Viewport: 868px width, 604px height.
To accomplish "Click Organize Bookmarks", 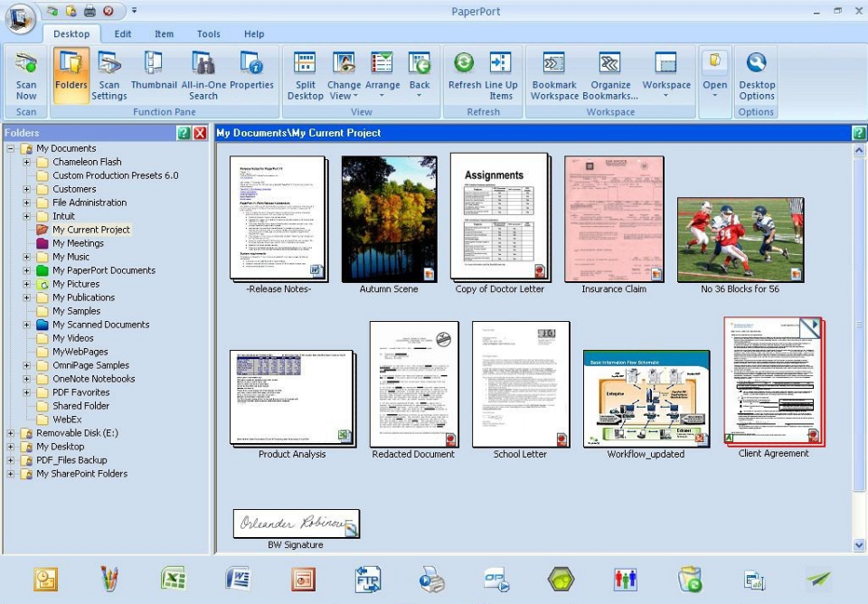I will (x=610, y=72).
